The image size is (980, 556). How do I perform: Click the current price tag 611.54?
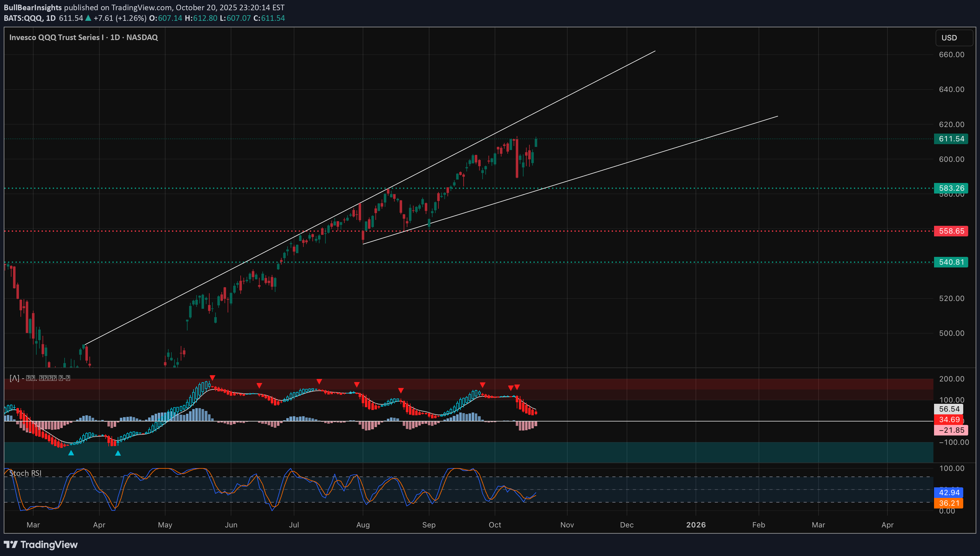pyautogui.click(x=951, y=139)
